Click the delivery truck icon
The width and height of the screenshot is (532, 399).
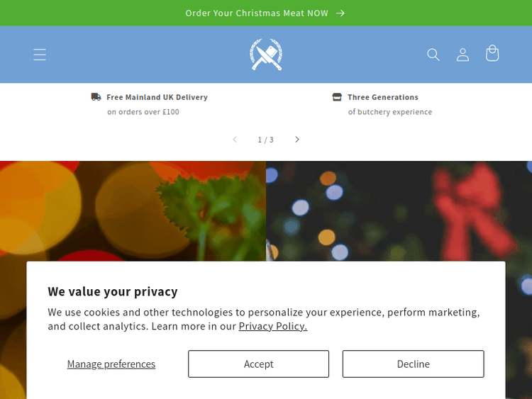pyautogui.click(x=96, y=97)
